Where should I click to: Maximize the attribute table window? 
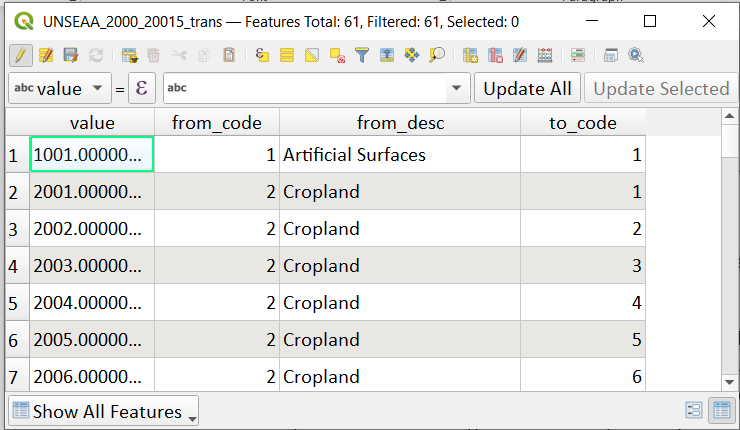tap(650, 21)
